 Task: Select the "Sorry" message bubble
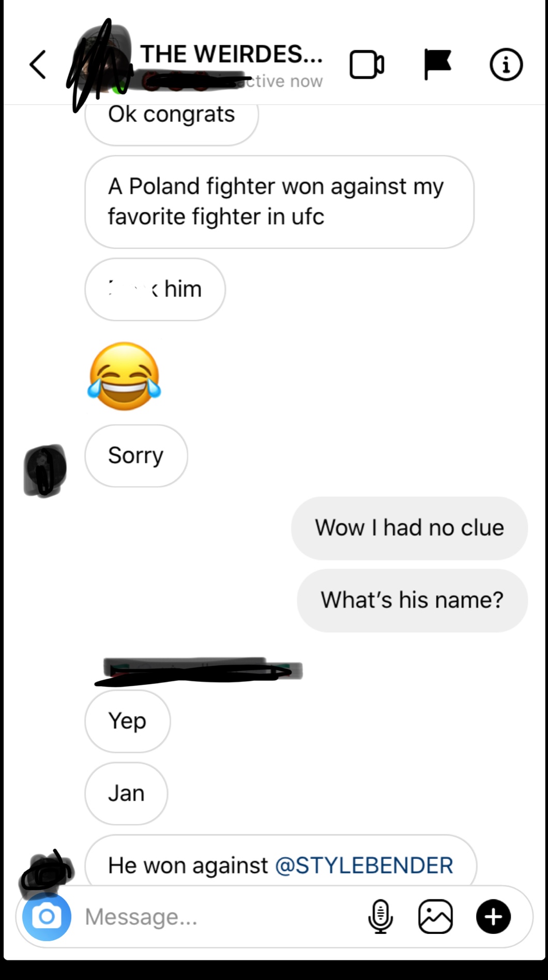point(136,456)
